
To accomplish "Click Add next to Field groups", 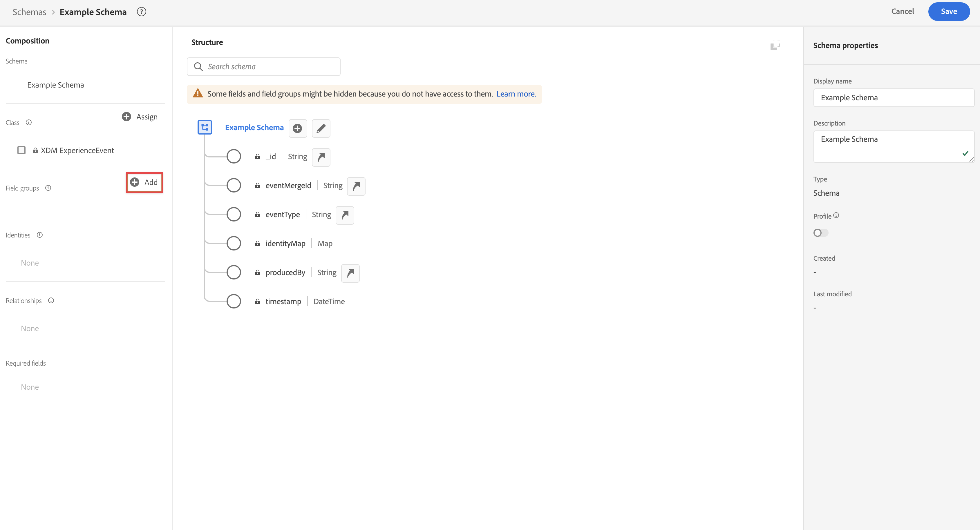I will pyautogui.click(x=144, y=182).
